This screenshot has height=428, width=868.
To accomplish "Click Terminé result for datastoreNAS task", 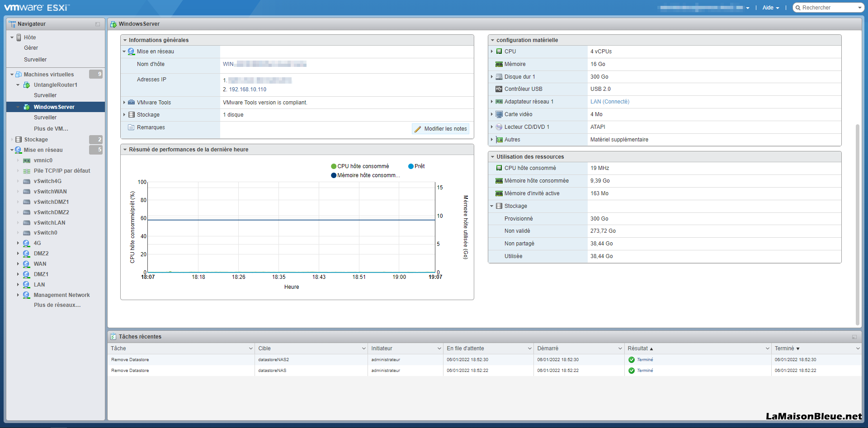I will 645,371.
